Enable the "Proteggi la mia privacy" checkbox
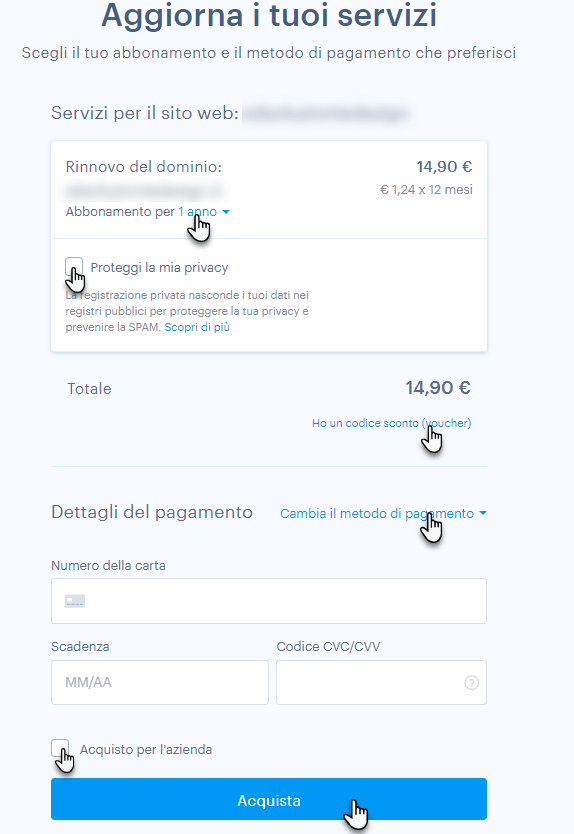 pos(74,266)
